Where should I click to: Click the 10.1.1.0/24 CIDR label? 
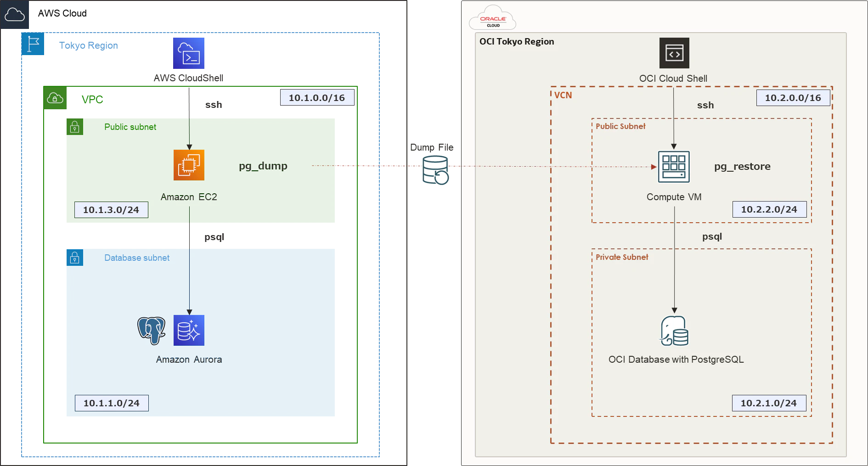(112, 403)
